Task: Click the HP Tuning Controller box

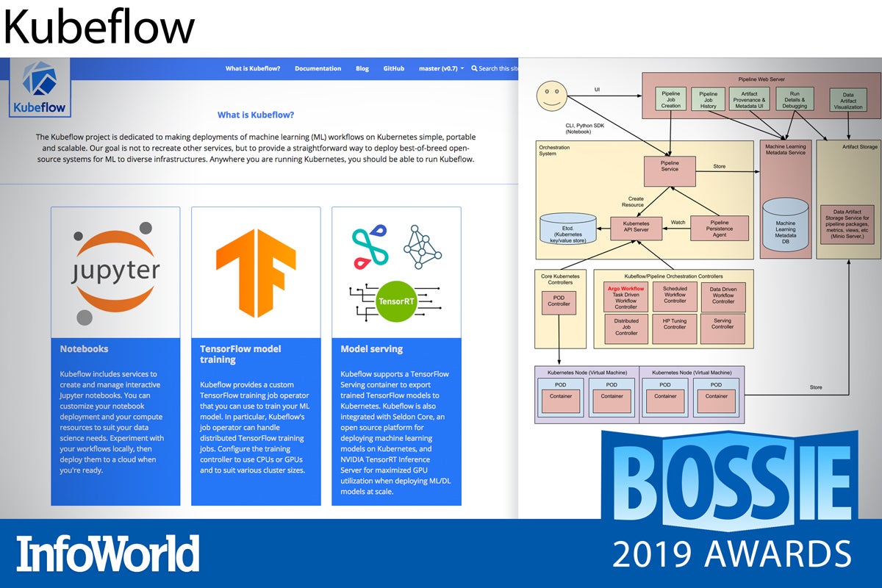Action: pyautogui.click(x=675, y=328)
